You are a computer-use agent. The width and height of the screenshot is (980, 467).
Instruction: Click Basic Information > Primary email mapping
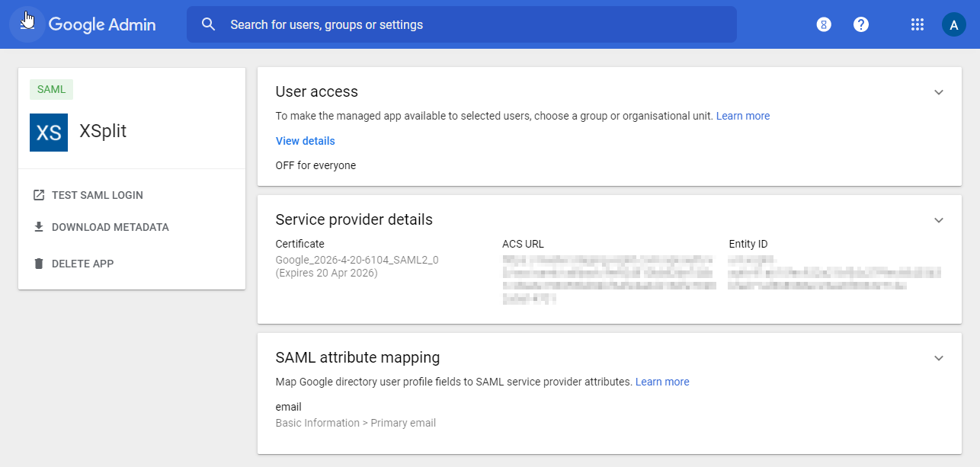[x=356, y=423]
